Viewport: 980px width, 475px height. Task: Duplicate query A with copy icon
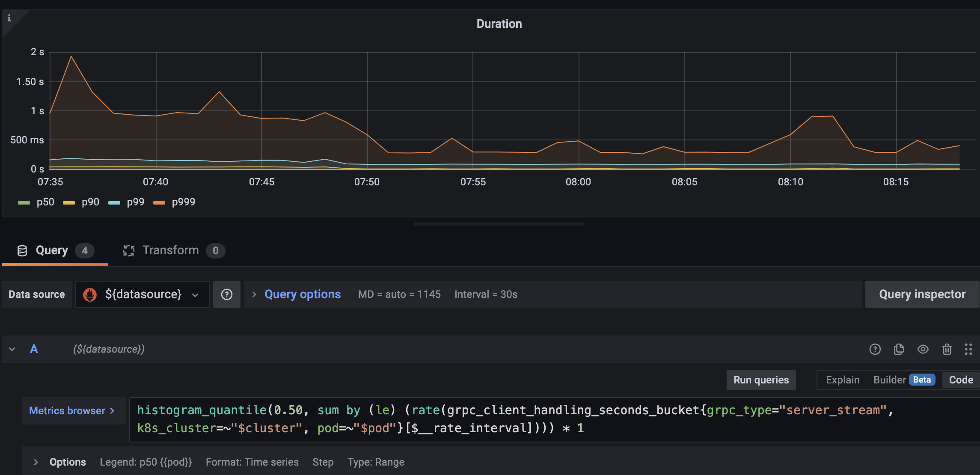(x=899, y=349)
